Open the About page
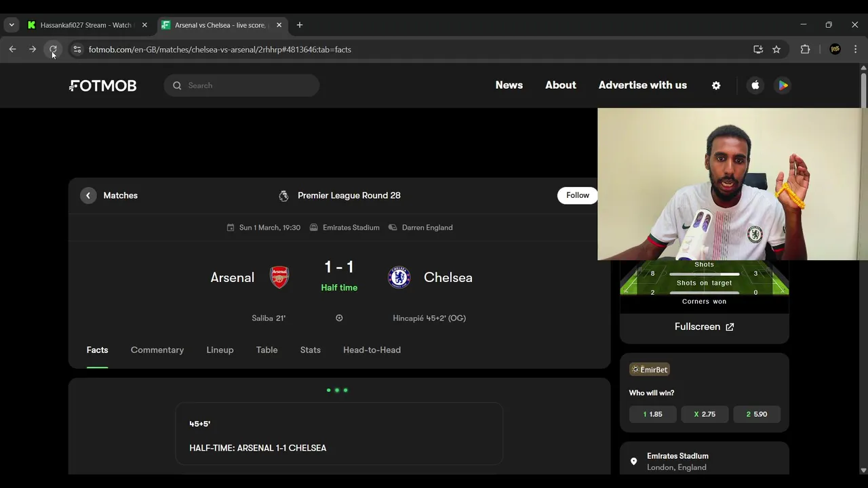The width and height of the screenshot is (868, 488). pyautogui.click(x=561, y=85)
